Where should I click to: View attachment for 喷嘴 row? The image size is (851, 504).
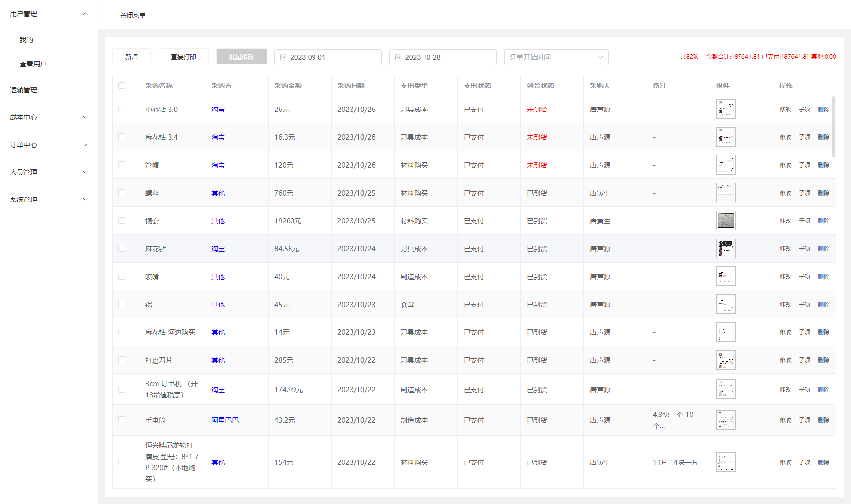pos(725,276)
